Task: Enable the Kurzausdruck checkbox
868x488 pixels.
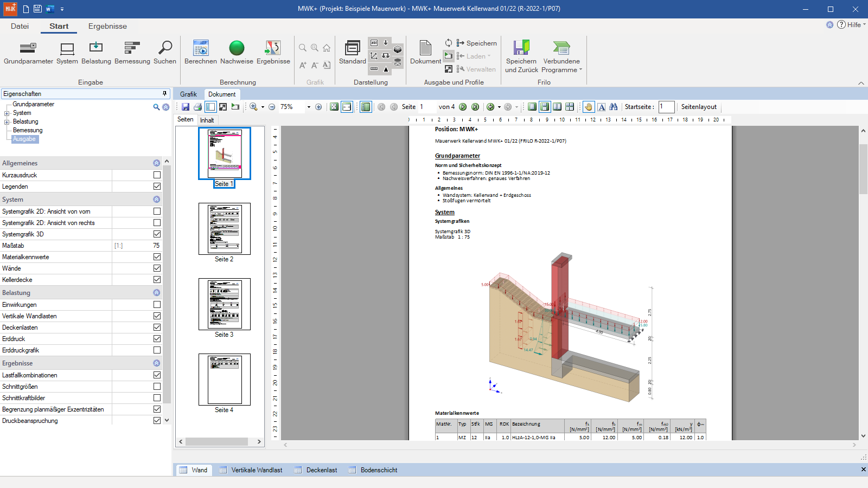Action: [157, 175]
